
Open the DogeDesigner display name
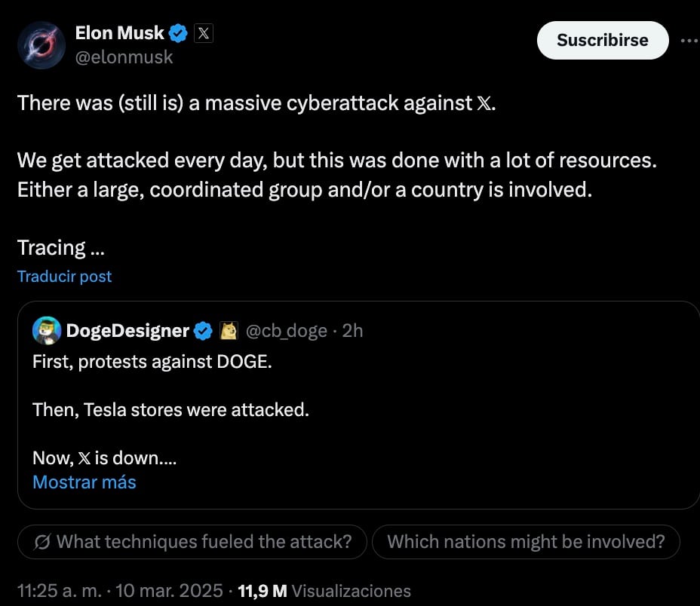click(127, 331)
